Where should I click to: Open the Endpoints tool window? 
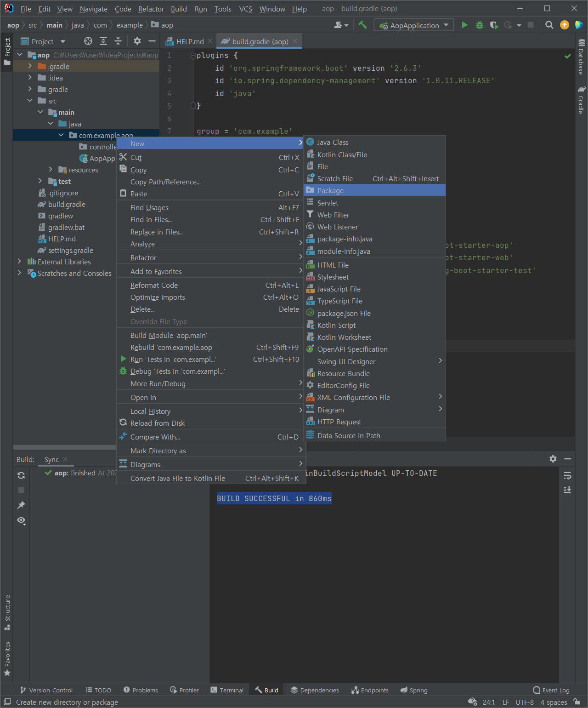click(x=370, y=690)
